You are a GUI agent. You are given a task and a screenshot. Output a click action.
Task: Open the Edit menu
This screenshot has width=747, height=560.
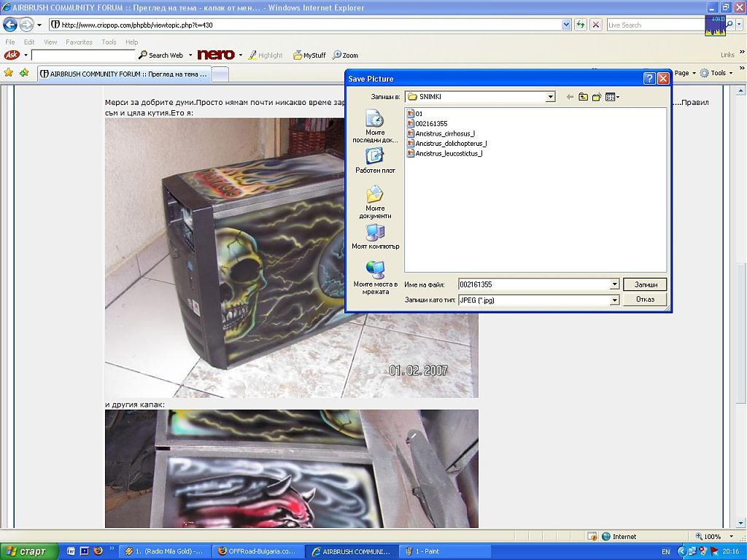29,42
